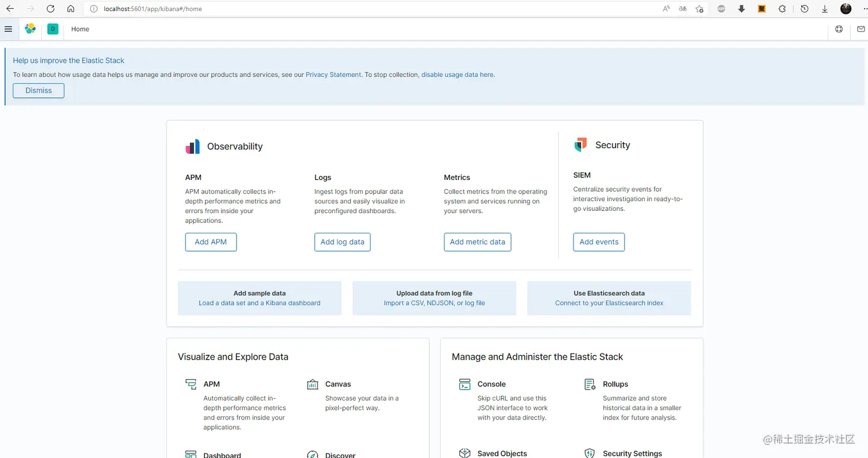868x458 pixels.
Task: Click the 'Logs' heading
Action: [323, 178]
